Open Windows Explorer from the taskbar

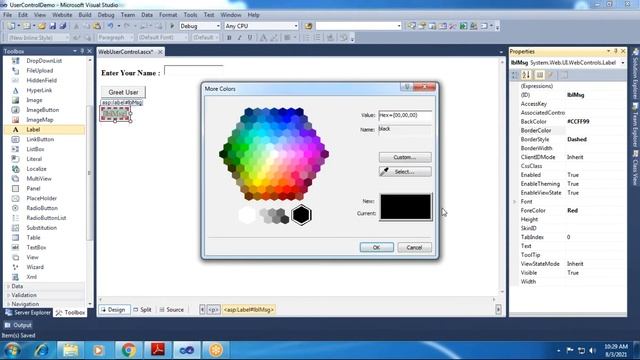pos(70,350)
